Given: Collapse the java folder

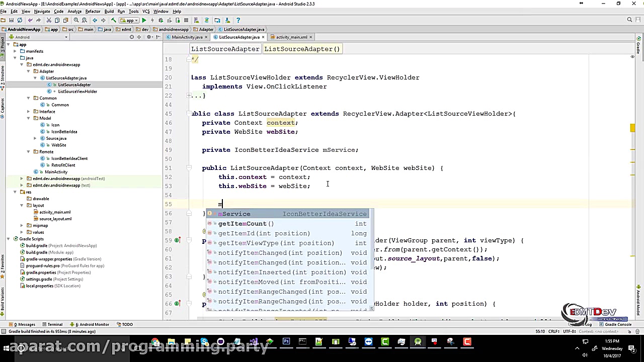Looking at the screenshot, I should point(15,58).
